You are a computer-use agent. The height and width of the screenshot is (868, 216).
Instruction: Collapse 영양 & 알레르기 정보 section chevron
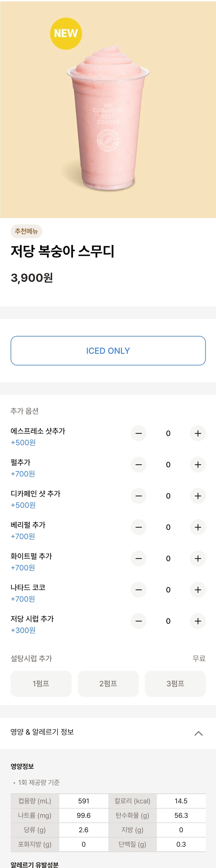(199, 734)
